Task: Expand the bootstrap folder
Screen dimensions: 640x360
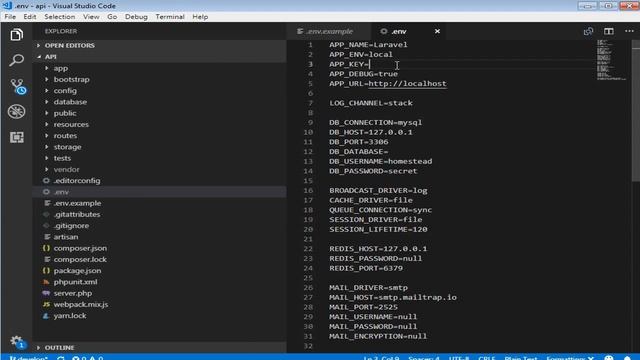Action: pos(159,79)
